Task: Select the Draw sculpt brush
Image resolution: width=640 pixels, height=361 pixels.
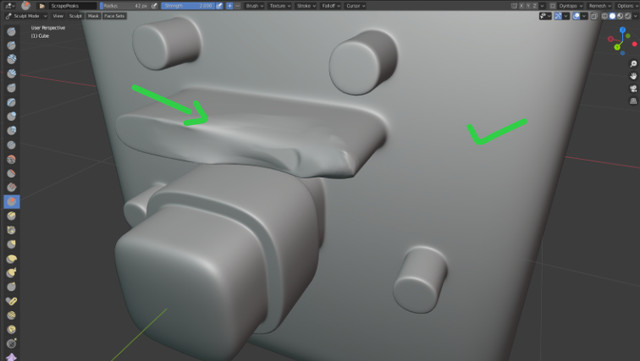Action: tap(11, 31)
